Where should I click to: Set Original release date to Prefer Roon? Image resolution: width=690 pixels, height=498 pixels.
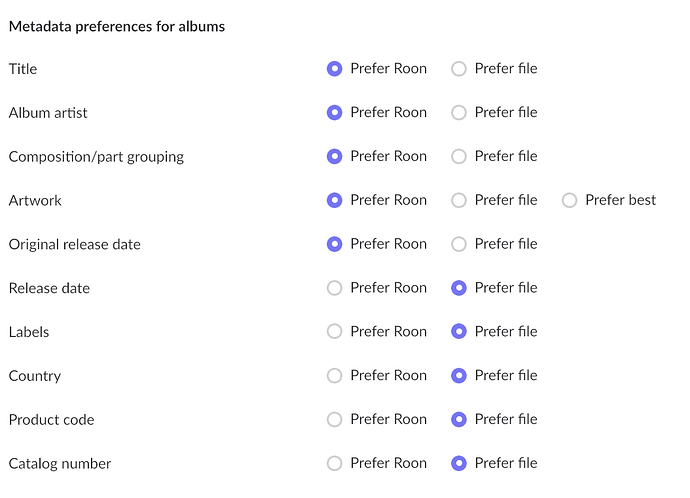[335, 244]
